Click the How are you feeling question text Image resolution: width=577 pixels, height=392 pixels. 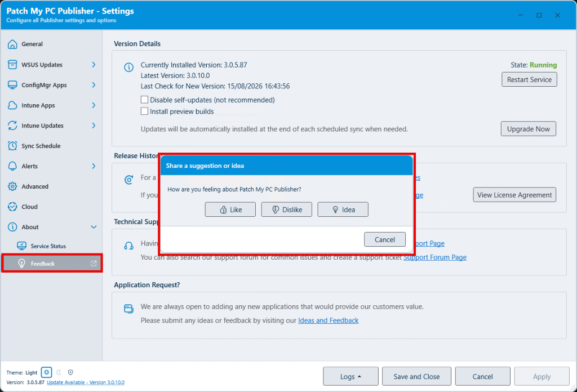pyautogui.click(x=234, y=189)
